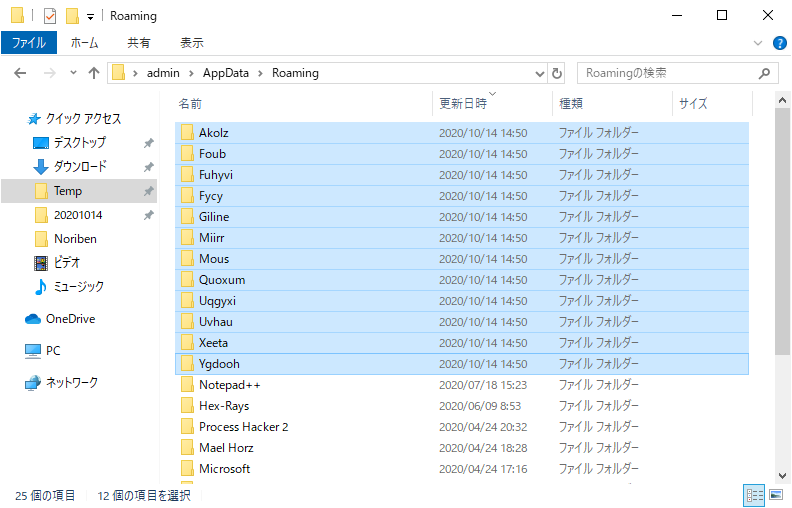Click the Properties icon in the quick access toolbar
792x508 pixels.
[x=50, y=16]
